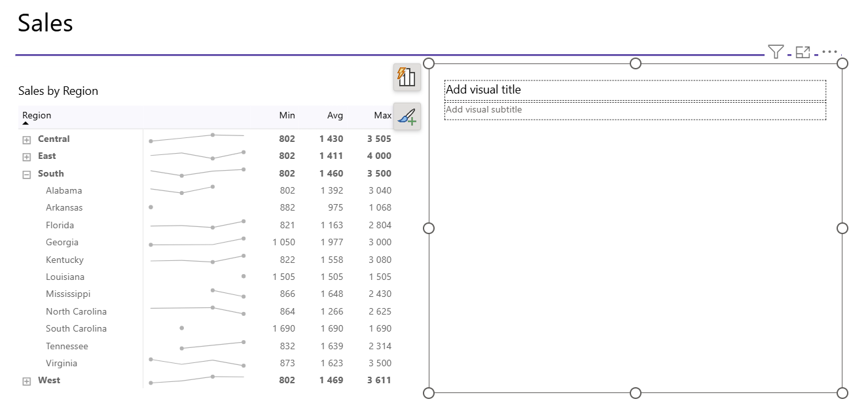
Task: Open the visual filter funnel icon
Action: [776, 52]
